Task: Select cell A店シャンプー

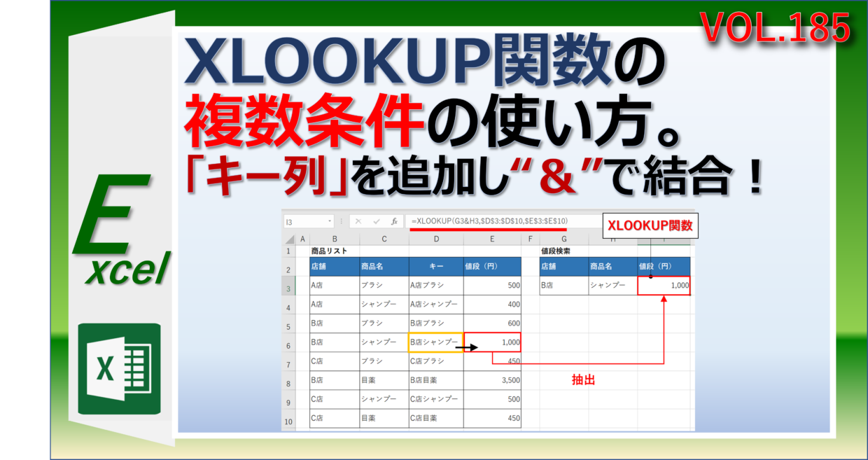Action: pyautogui.click(x=436, y=305)
